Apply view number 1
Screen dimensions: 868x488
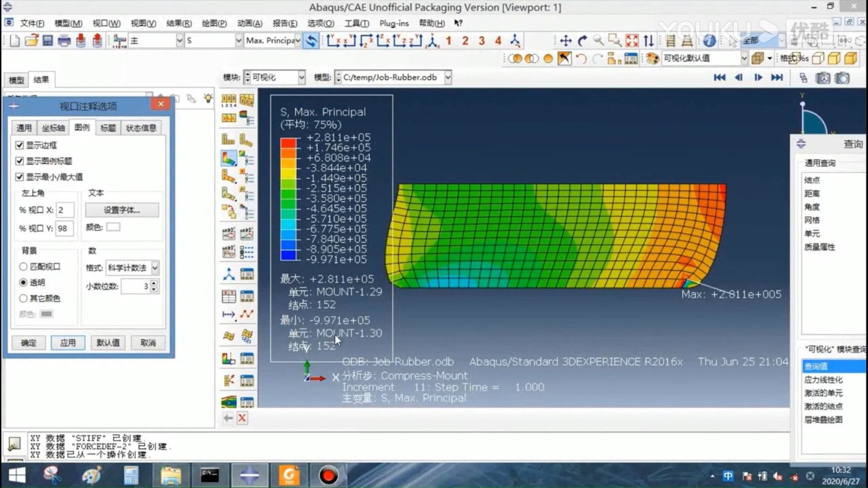(448, 41)
